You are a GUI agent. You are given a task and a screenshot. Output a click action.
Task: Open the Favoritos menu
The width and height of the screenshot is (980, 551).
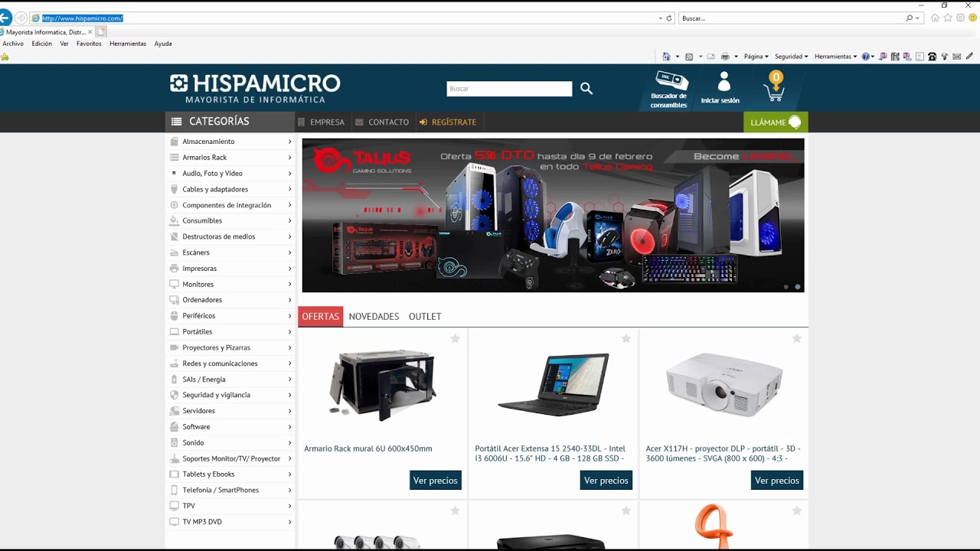click(x=89, y=44)
